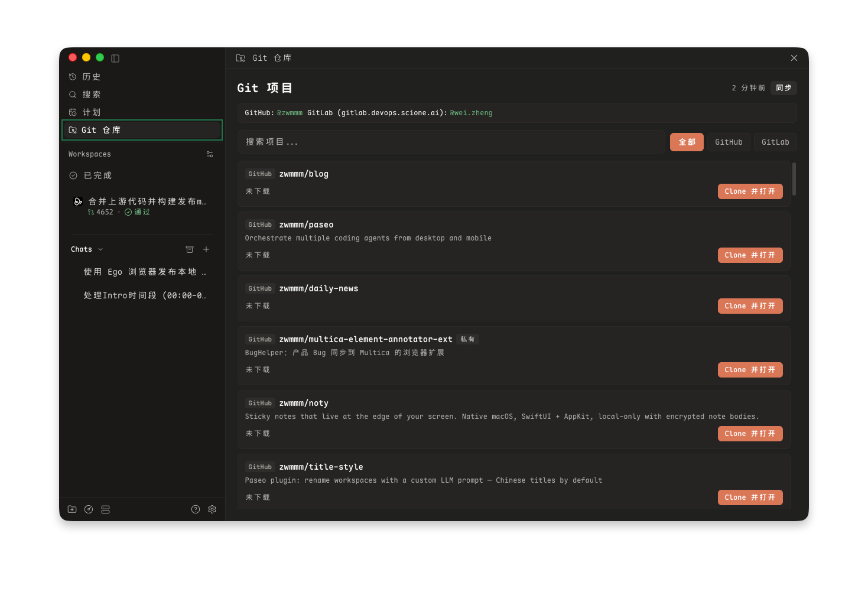Focus the 搜索项目 search field

[451, 142]
